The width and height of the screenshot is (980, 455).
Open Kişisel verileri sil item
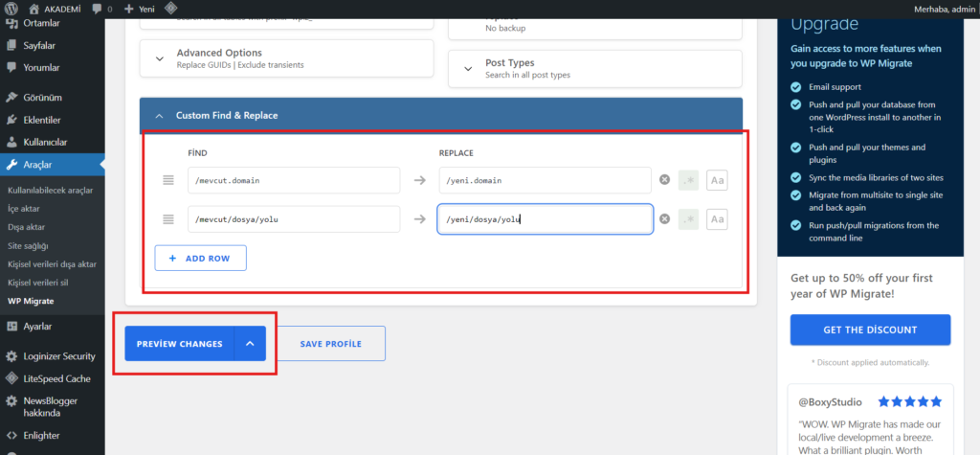[x=37, y=283]
